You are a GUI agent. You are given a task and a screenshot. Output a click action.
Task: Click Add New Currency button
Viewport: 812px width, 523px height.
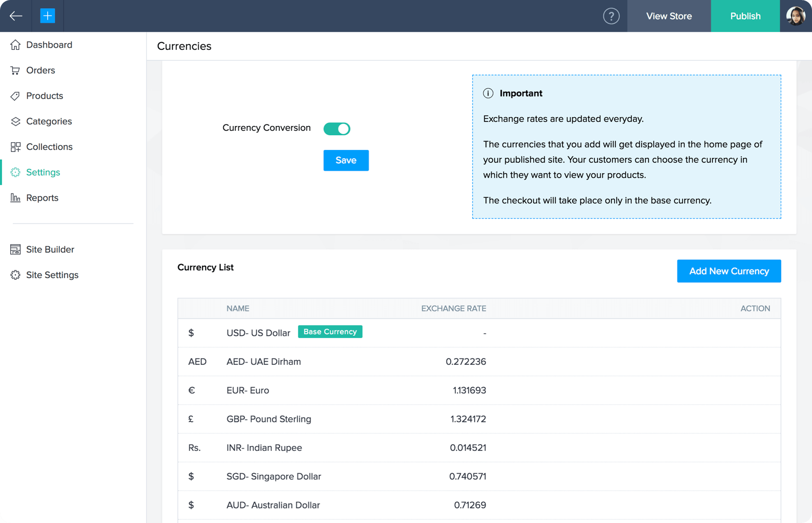(728, 271)
